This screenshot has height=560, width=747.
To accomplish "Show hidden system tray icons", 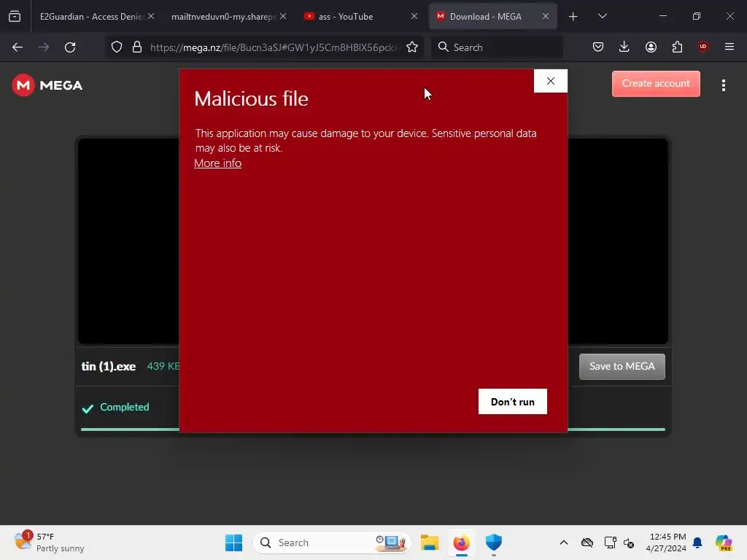I will 564,542.
